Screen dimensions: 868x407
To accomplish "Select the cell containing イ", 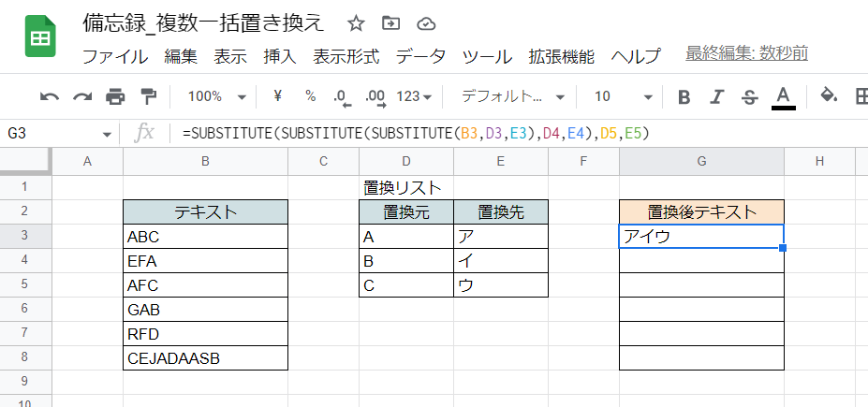I will coord(501,261).
